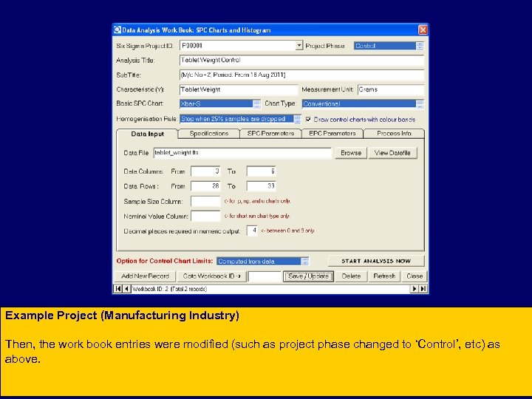
Task: Click 'between 0 and 9 only' note
Action: click(x=288, y=231)
